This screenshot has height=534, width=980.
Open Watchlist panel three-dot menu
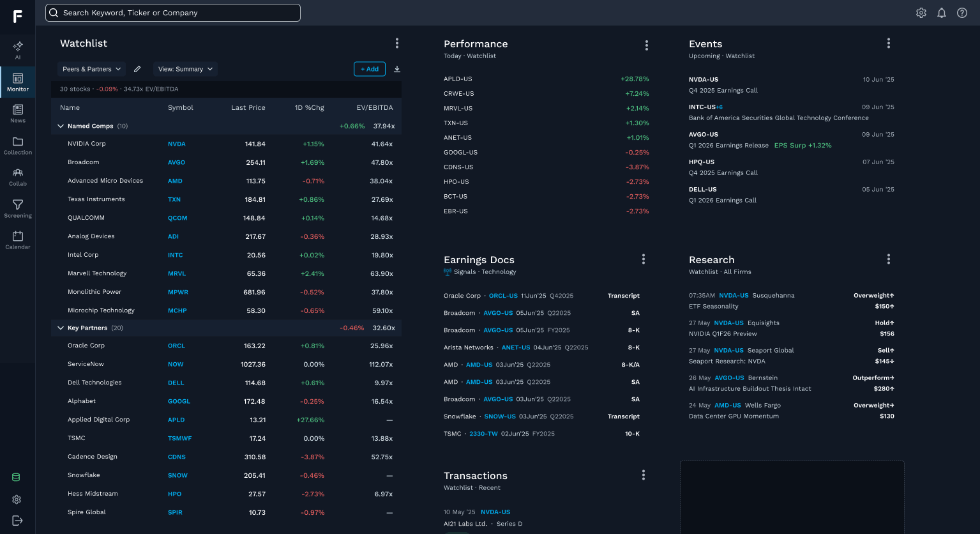tap(397, 43)
